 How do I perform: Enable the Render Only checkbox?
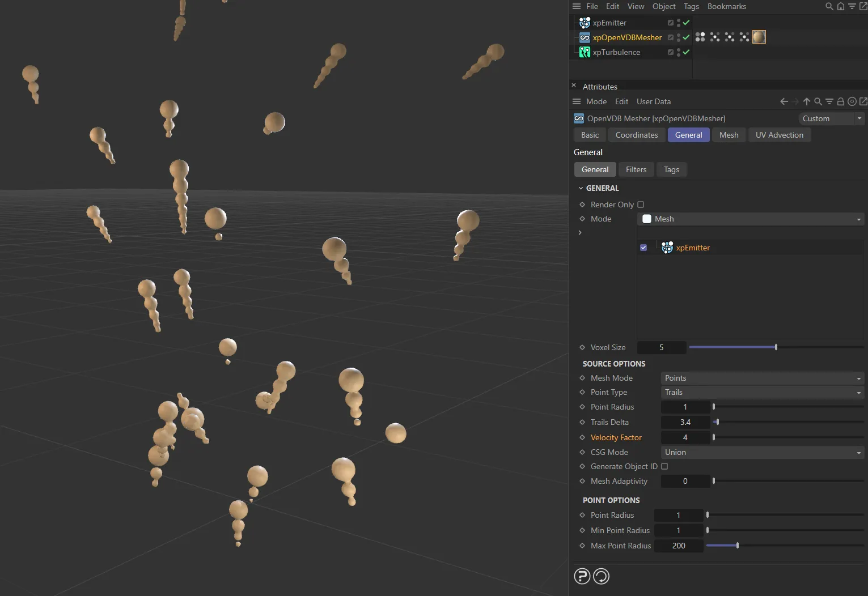click(641, 205)
